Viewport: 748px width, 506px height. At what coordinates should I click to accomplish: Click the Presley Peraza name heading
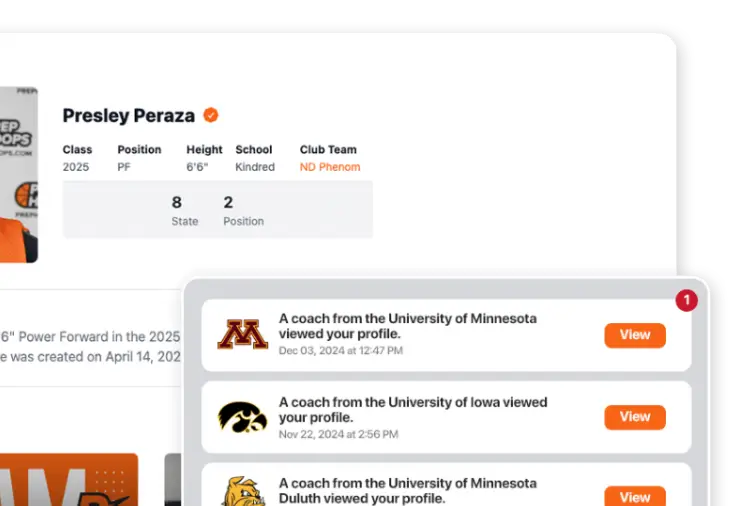click(129, 115)
